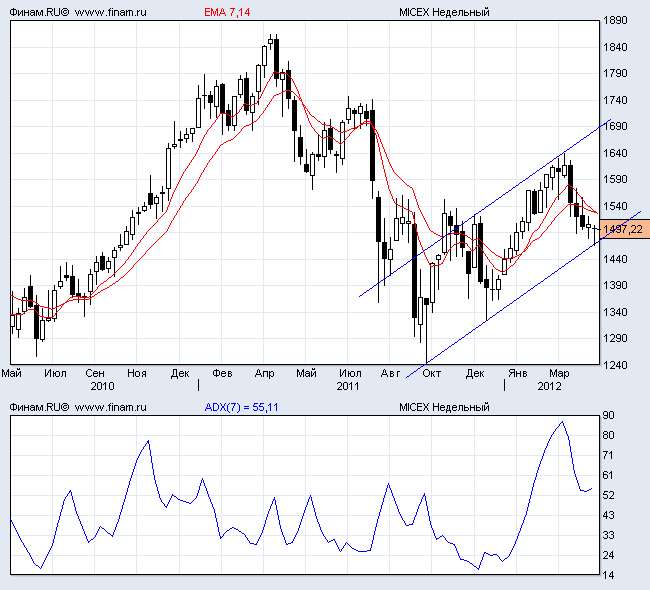Click the 90 value on the ADX axis
The image size is (650, 590).
[608, 415]
